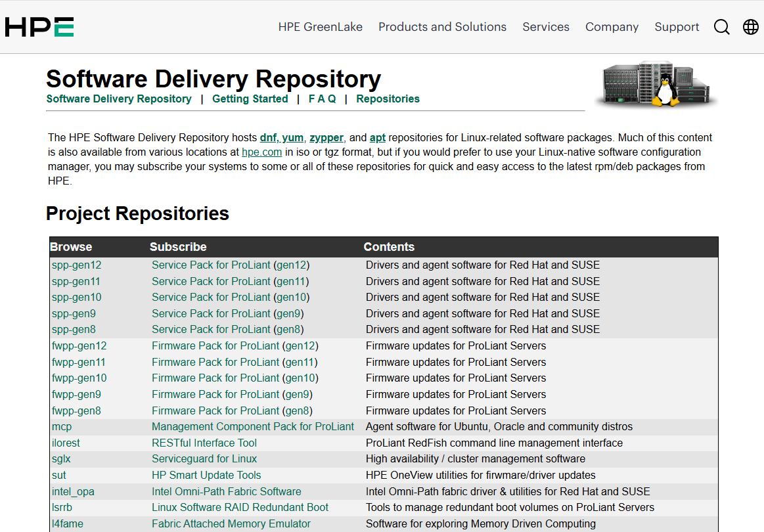The image size is (764, 532).
Task: Click the 'Browse' column header
Action: click(x=71, y=247)
